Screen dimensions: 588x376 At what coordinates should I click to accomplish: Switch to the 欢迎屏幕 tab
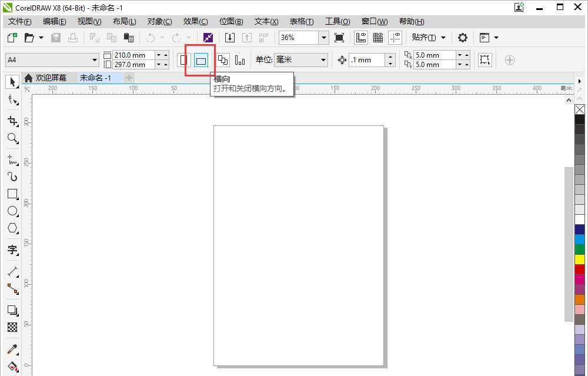pos(52,77)
